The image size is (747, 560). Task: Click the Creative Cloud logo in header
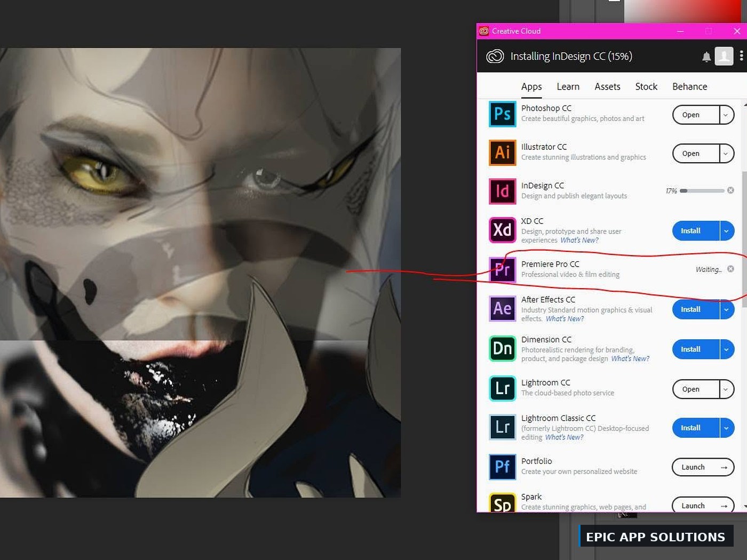(495, 56)
